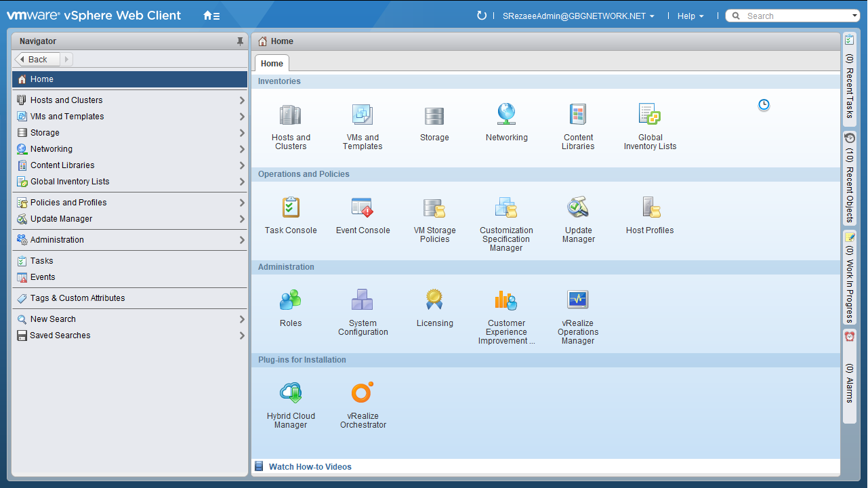Select the Home tab
The image size is (868, 488).
click(272, 64)
